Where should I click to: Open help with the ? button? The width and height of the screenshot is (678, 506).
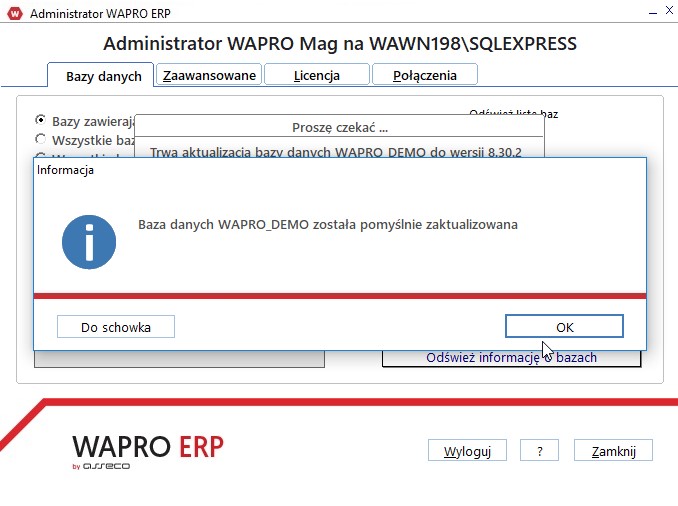539,451
